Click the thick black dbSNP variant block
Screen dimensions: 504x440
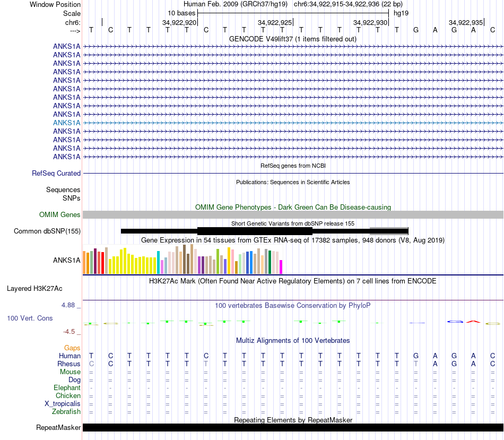(x=255, y=231)
